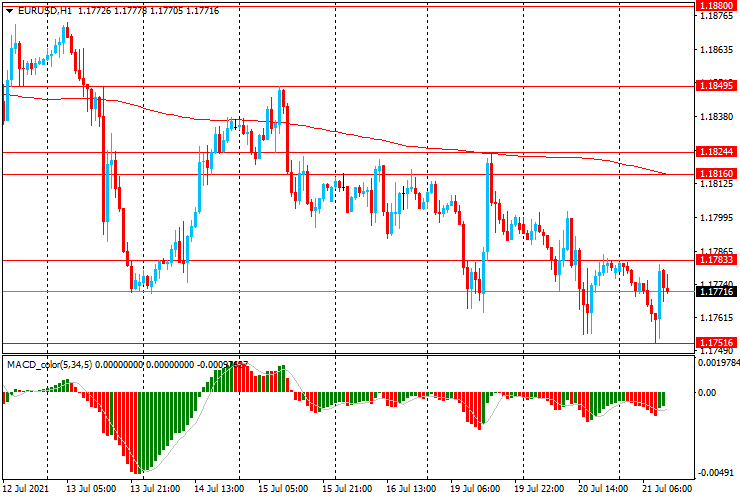Click the 13 Jul 05:00 time label
The width and height of the screenshot is (740, 500).
91,488
